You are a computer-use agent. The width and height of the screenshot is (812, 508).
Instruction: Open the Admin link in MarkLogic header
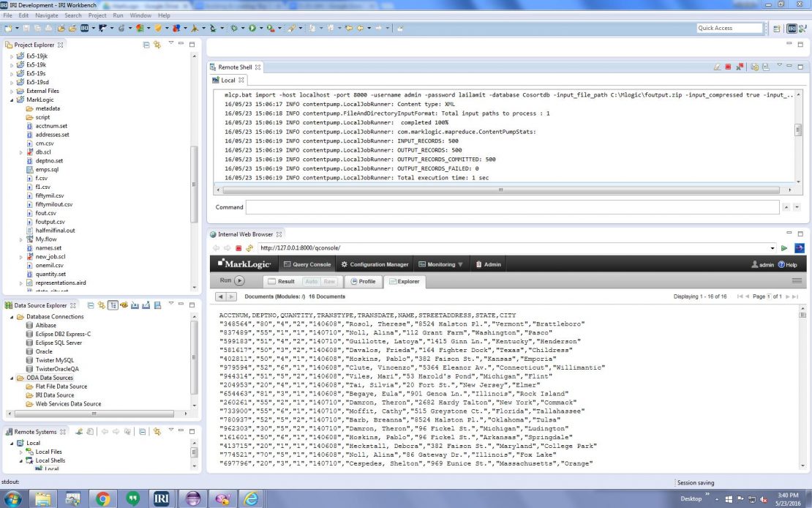coord(489,264)
